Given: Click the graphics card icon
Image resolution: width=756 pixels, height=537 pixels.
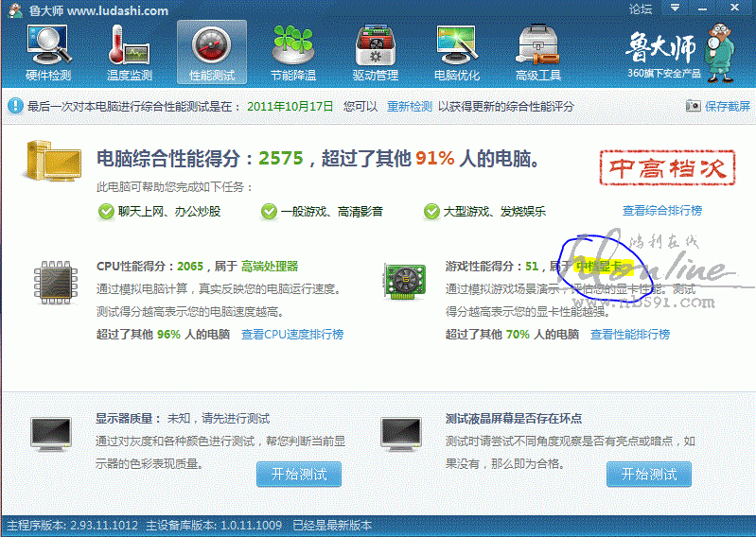Looking at the screenshot, I should [405, 281].
